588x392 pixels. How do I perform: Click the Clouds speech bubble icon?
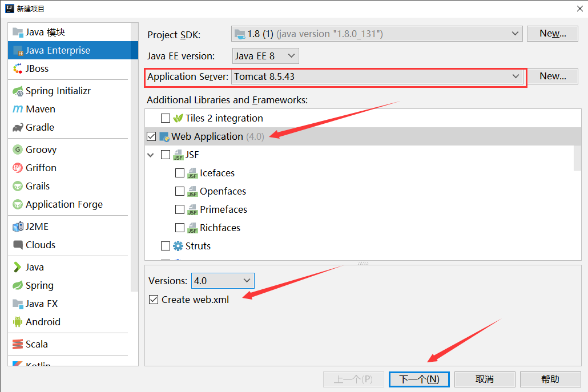click(x=18, y=245)
